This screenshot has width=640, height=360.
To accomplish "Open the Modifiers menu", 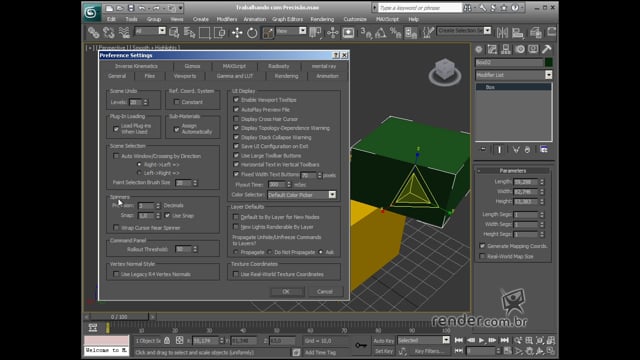I will click(227, 19).
